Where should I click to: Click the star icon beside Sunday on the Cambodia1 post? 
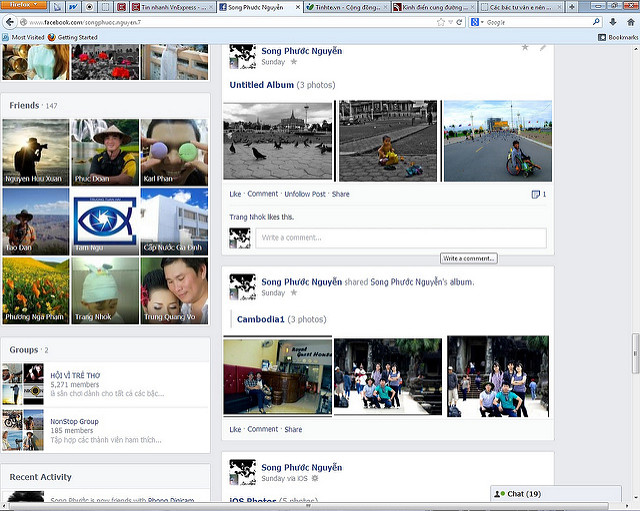pyautogui.click(x=293, y=293)
